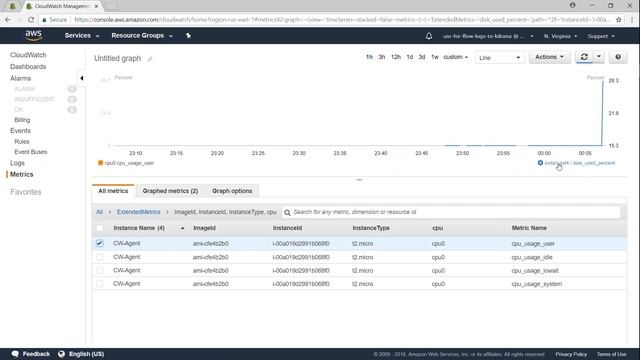The width and height of the screenshot is (640, 360).
Task: Open Event Buses in the sidebar
Action: coord(31,152)
